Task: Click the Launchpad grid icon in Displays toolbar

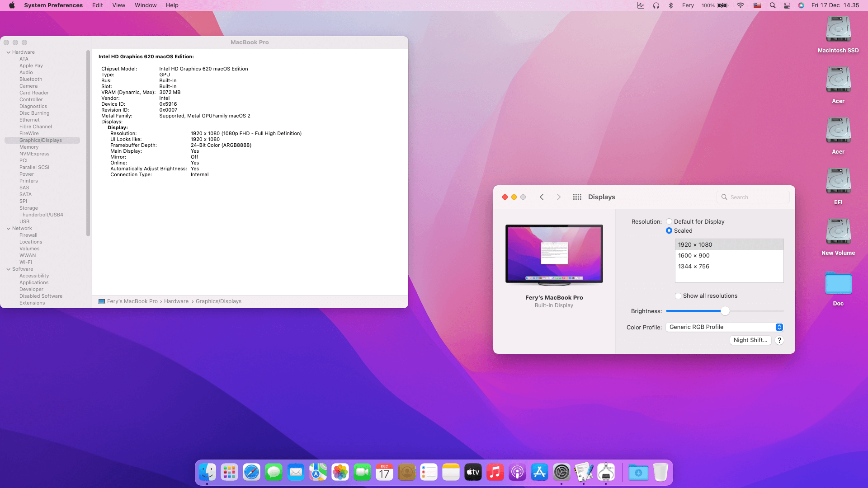Action: pos(577,197)
